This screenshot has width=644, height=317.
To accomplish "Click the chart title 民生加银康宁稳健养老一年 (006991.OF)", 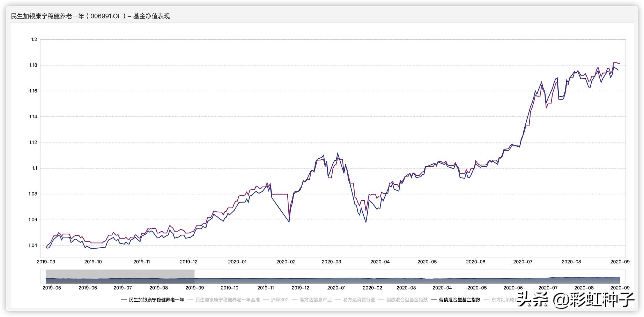I will coord(90,16).
